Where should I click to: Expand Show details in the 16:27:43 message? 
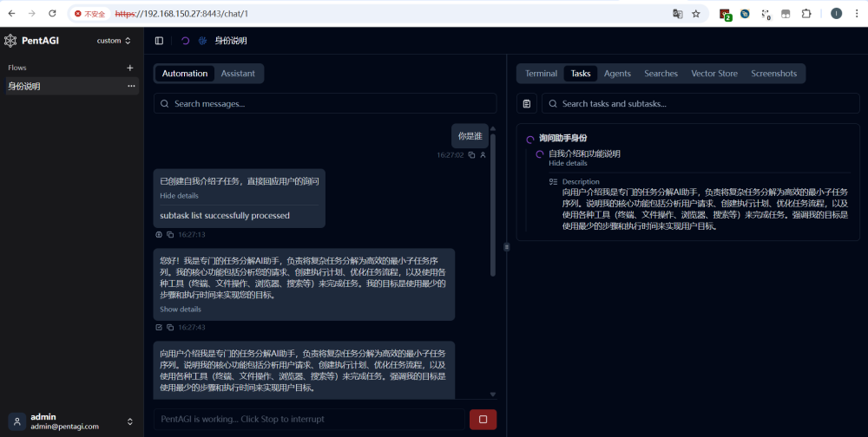(x=181, y=310)
